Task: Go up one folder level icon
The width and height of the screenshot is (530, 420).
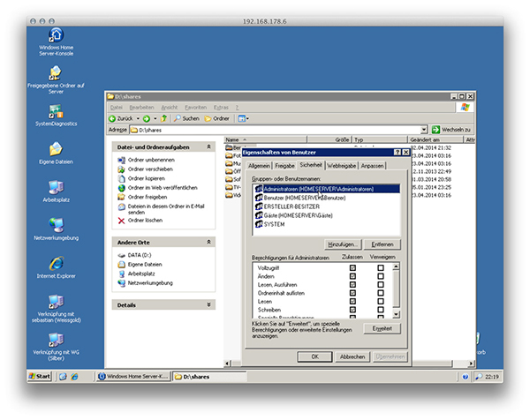Action: click(x=164, y=118)
